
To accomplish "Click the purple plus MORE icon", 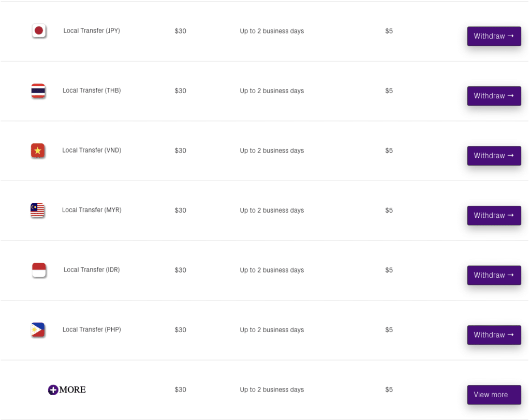I will click(53, 389).
